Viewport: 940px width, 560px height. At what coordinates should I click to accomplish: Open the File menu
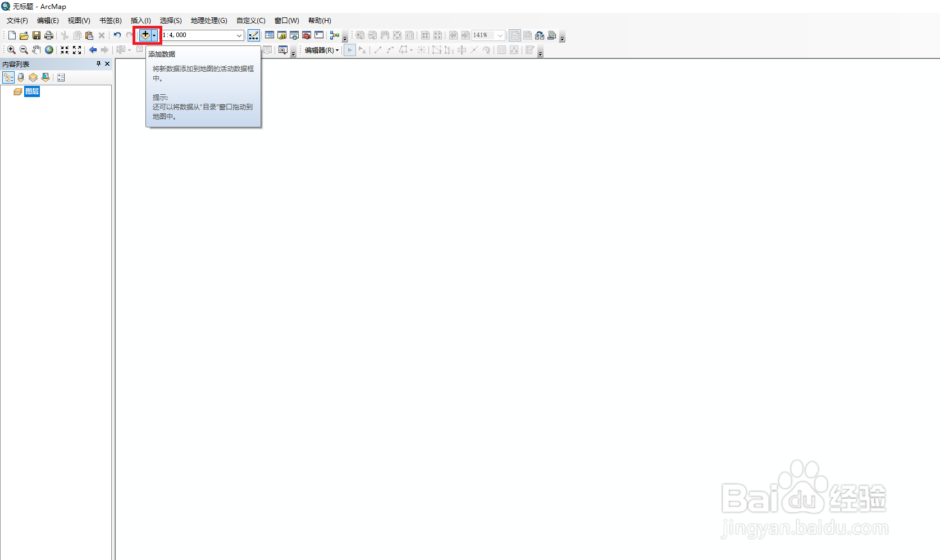click(x=17, y=21)
